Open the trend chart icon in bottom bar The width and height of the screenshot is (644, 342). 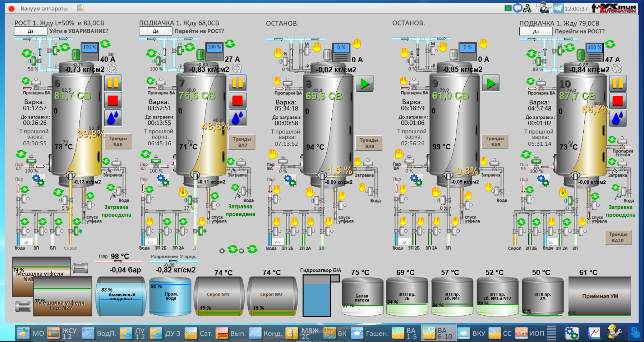(x=594, y=333)
